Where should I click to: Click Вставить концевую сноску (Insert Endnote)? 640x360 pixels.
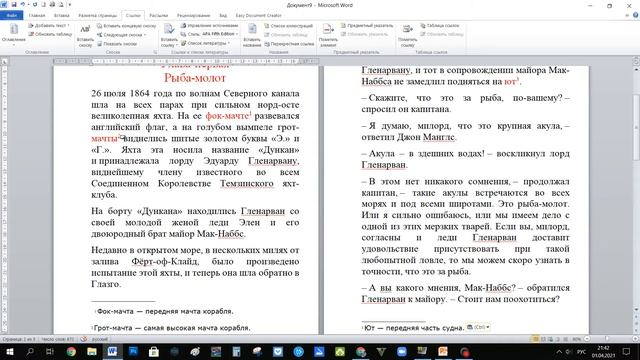point(126,26)
